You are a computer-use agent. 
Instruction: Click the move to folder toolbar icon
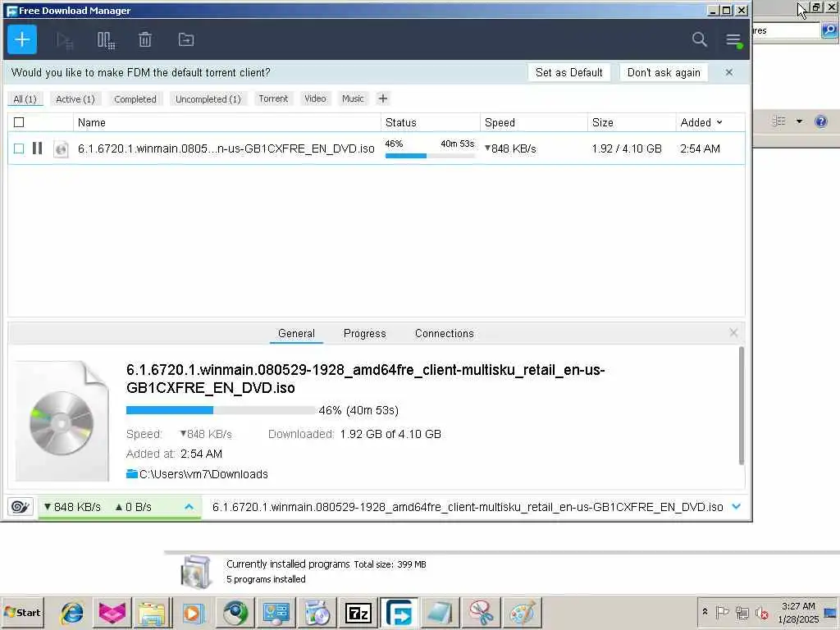point(186,39)
